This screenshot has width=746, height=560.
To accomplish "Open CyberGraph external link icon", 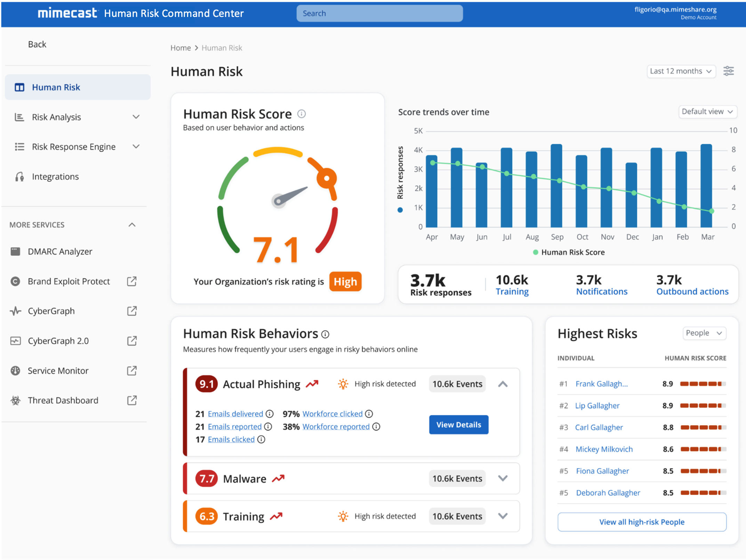I will [132, 311].
